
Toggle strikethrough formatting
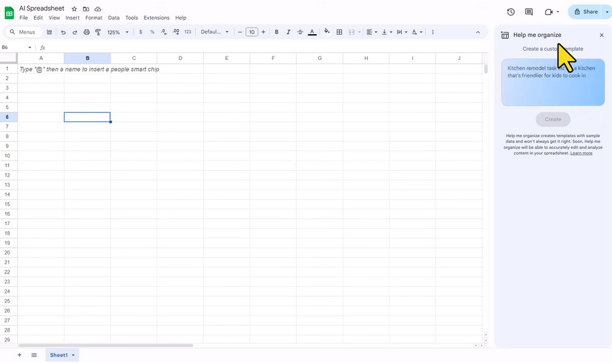(300, 32)
